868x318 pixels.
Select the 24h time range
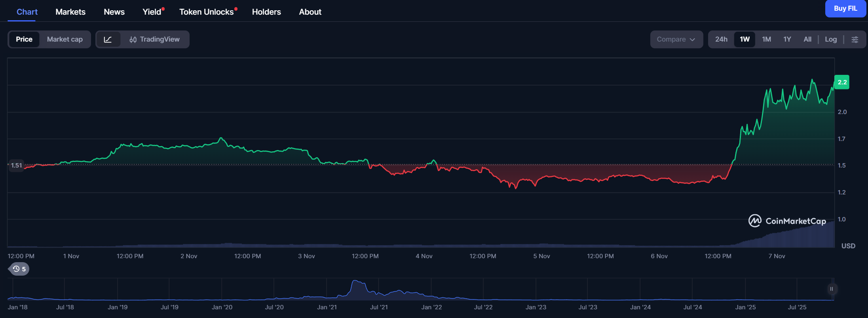coord(721,40)
